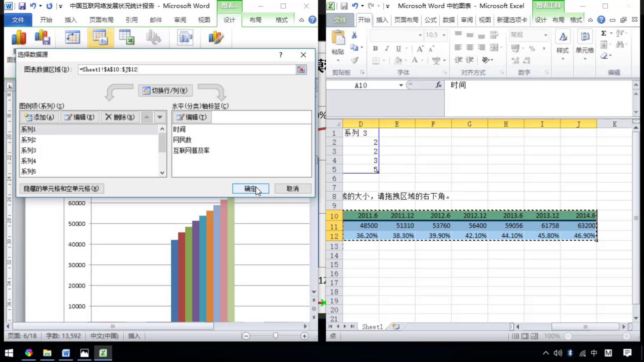This screenshot has height=362, width=644.
Task: Toggle Italic formatting in Excel
Action: coord(387,49)
